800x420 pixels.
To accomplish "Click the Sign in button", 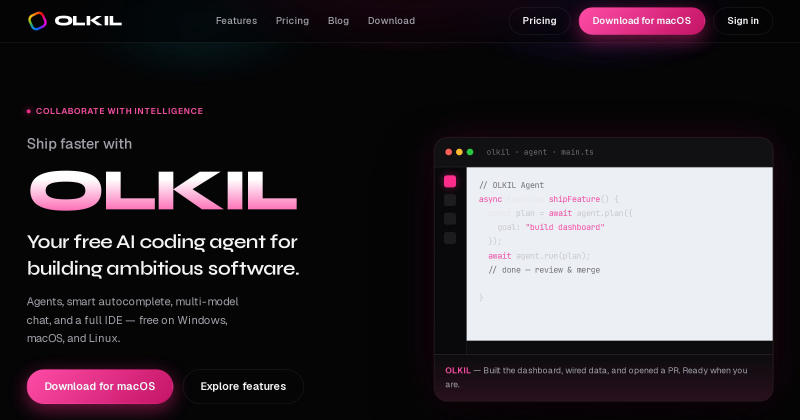I will pyautogui.click(x=743, y=21).
